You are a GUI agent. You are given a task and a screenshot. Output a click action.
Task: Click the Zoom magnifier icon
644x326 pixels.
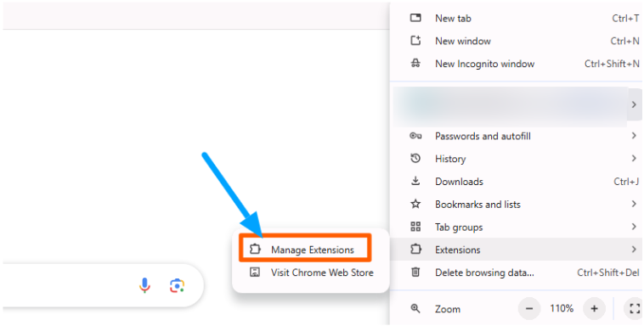click(415, 308)
